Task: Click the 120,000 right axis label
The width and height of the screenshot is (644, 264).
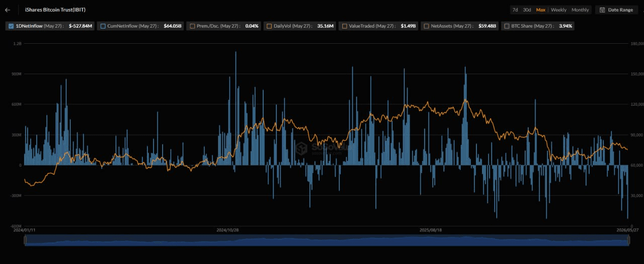Action: (636, 104)
